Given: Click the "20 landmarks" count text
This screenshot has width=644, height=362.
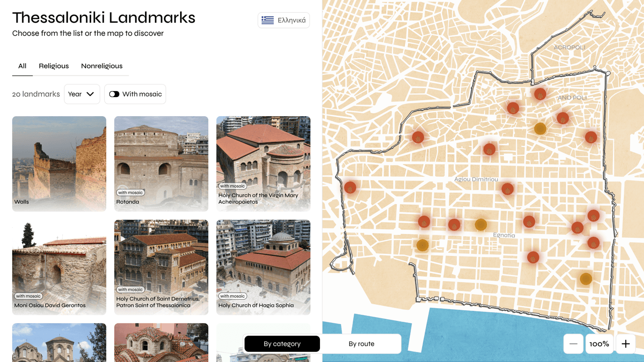Looking at the screenshot, I should [x=36, y=94].
